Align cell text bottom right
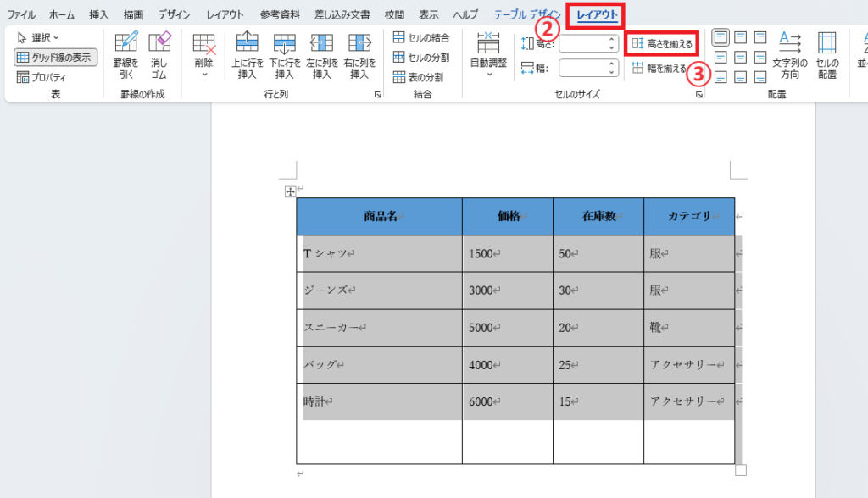Screen dimensions: 868x498 (760, 77)
